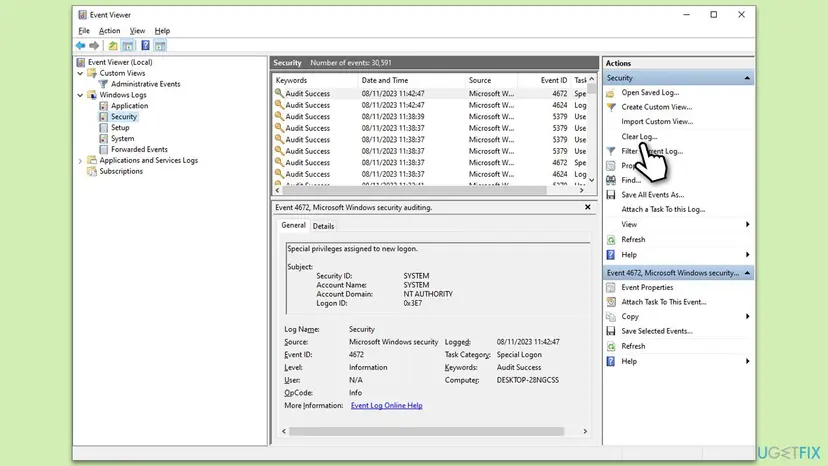This screenshot has width=828, height=466.
Task: Select the System log in tree
Action: coord(123,138)
